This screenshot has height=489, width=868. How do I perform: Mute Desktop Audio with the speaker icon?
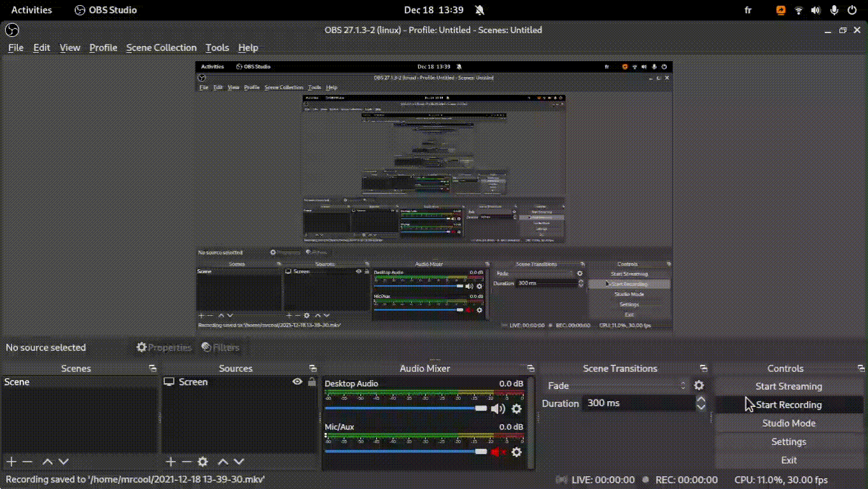(x=498, y=409)
